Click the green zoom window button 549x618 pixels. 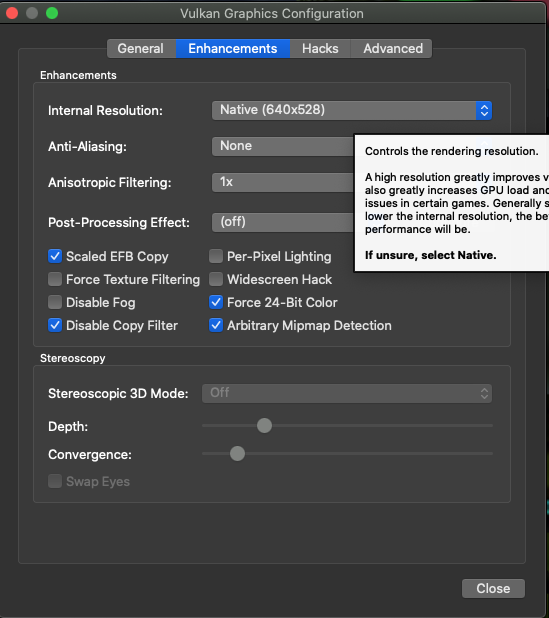(52, 13)
